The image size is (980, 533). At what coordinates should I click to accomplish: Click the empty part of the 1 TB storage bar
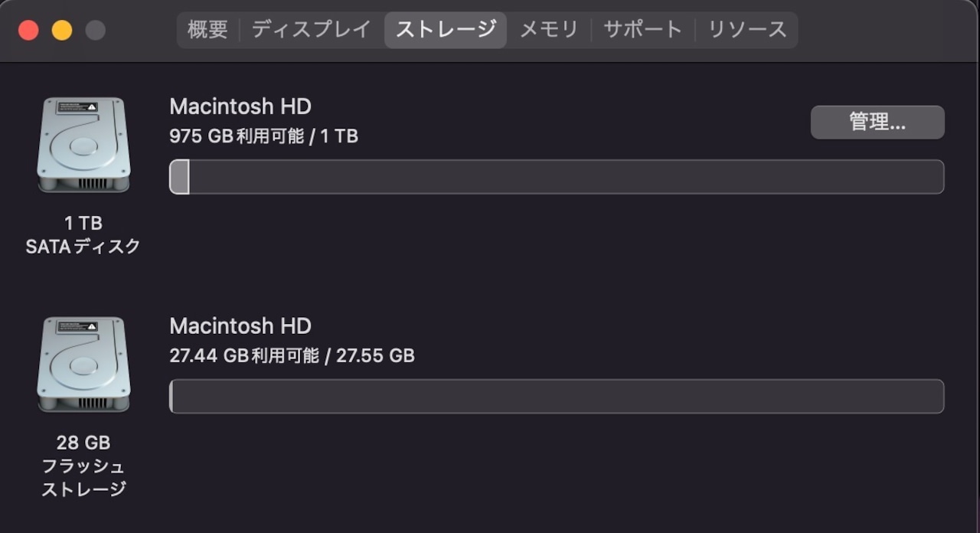click(567, 177)
